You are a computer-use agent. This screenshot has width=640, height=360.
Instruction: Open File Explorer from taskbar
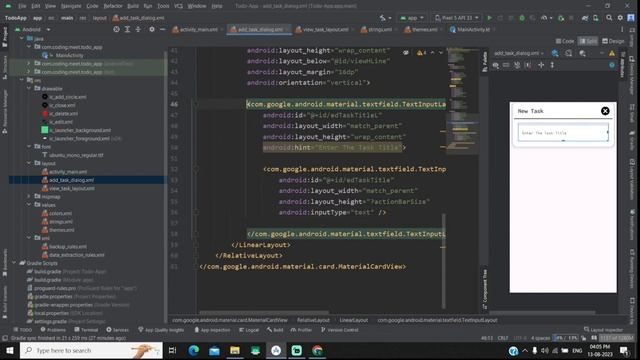pos(235,350)
